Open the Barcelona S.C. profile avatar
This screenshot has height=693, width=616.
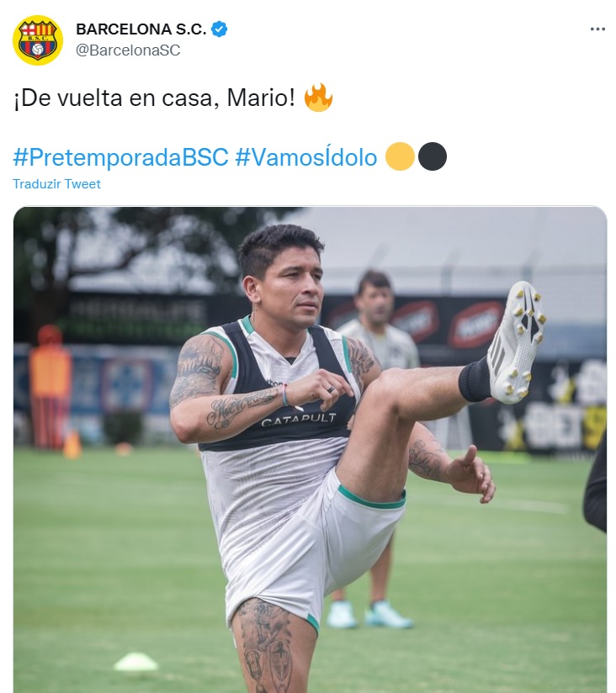(x=38, y=40)
